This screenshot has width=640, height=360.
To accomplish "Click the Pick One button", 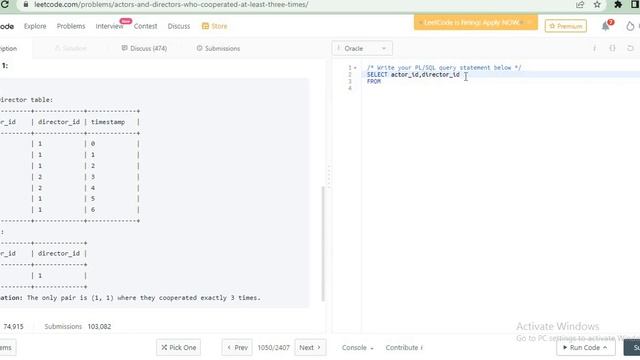I will 178,347.
